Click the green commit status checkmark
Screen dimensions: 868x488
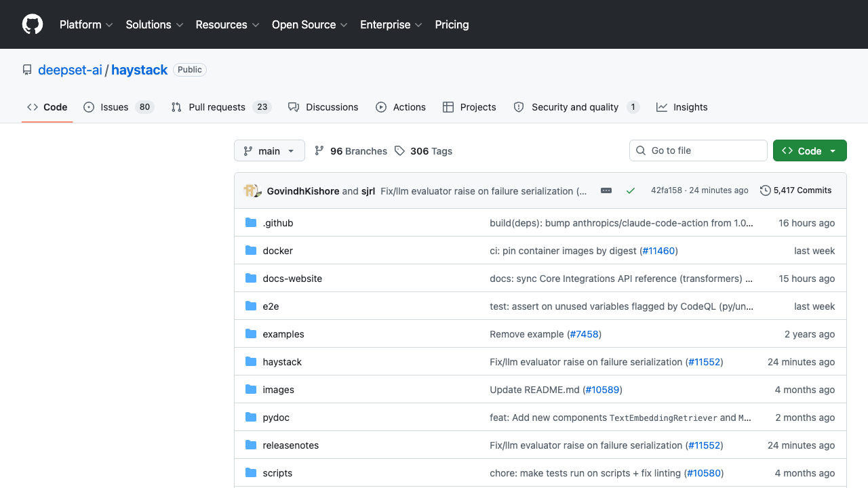(x=631, y=191)
